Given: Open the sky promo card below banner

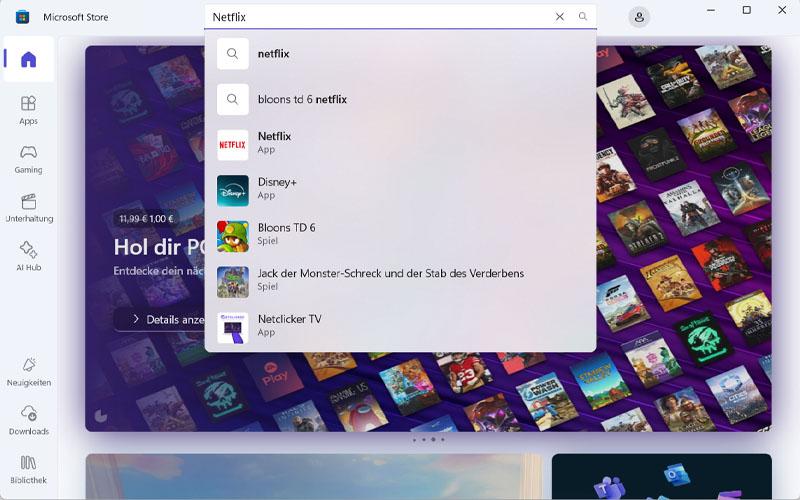Looking at the screenshot, I should point(314,477).
